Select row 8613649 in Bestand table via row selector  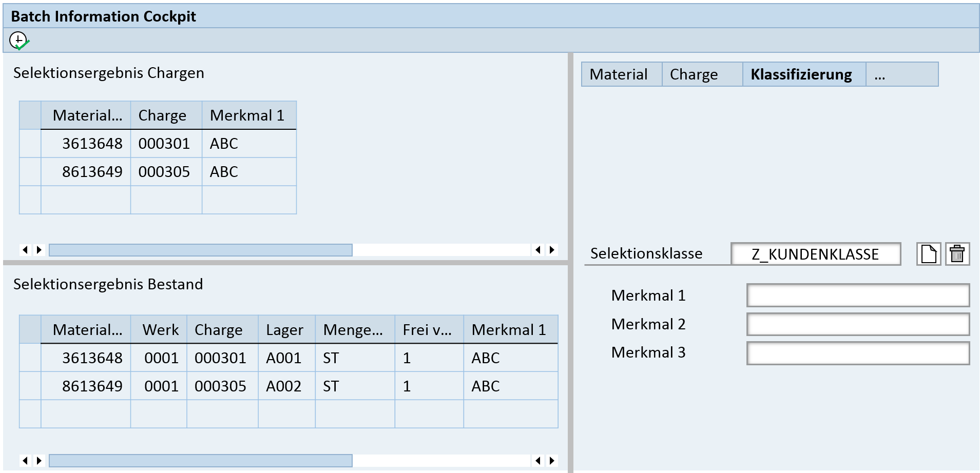(30, 386)
